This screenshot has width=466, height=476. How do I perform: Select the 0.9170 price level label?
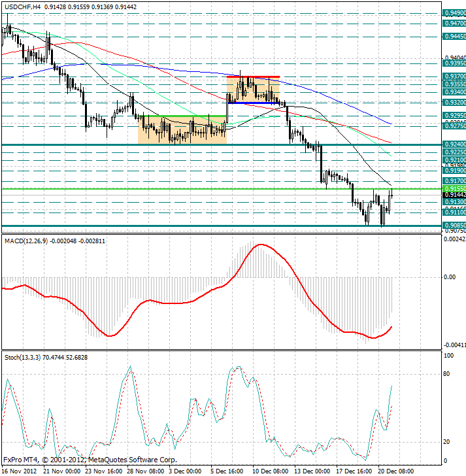[454, 181]
